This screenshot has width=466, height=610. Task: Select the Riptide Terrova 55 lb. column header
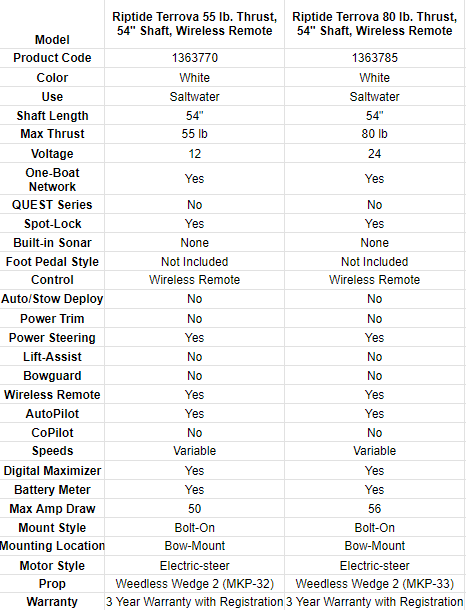(x=194, y=24)
